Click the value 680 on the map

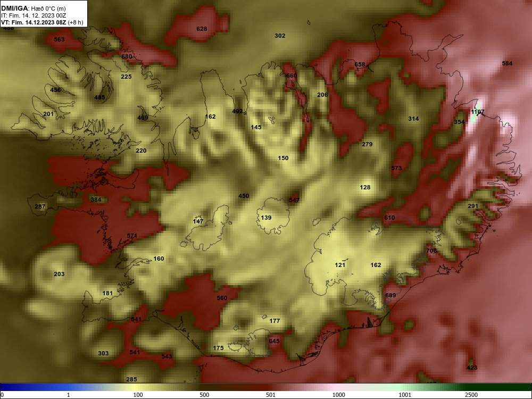pos(127,56)
